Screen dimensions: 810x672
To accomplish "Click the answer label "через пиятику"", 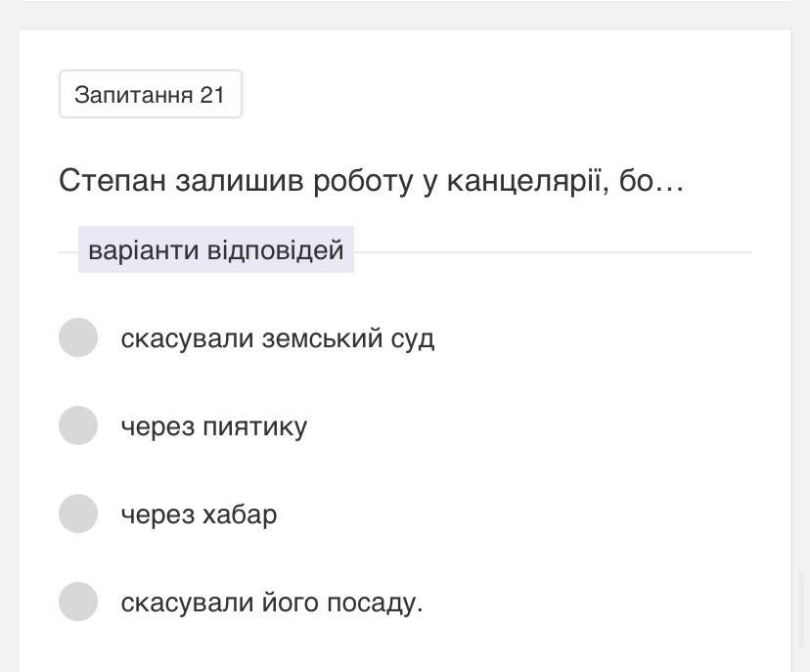I will point(213,426).
